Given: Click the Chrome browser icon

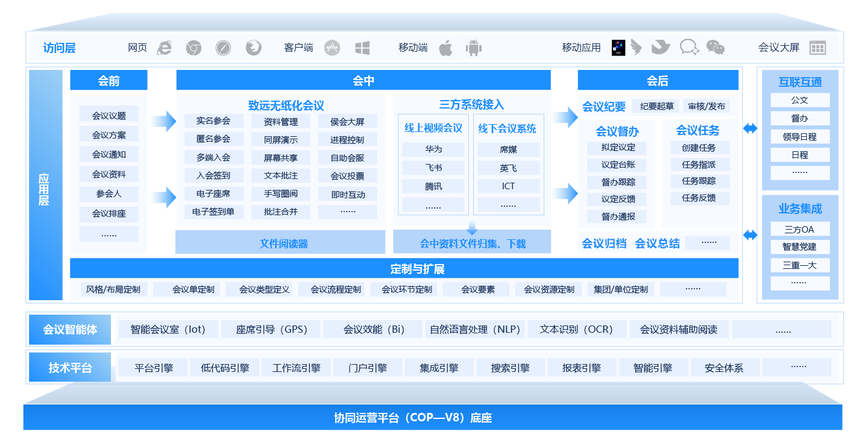Looking at the screenshot, I should pyautogui.click(x=193, y=48).
